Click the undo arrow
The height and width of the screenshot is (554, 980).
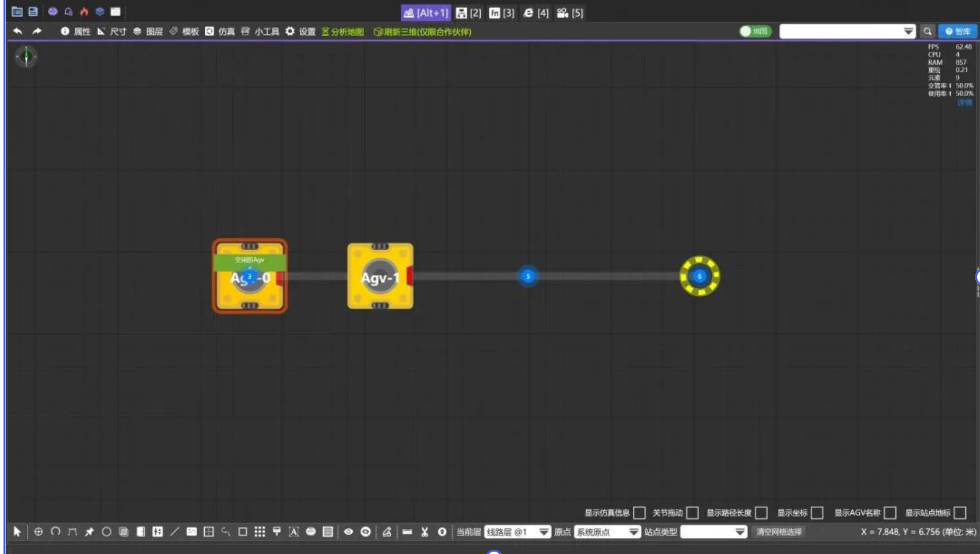[x=17, y=31]
